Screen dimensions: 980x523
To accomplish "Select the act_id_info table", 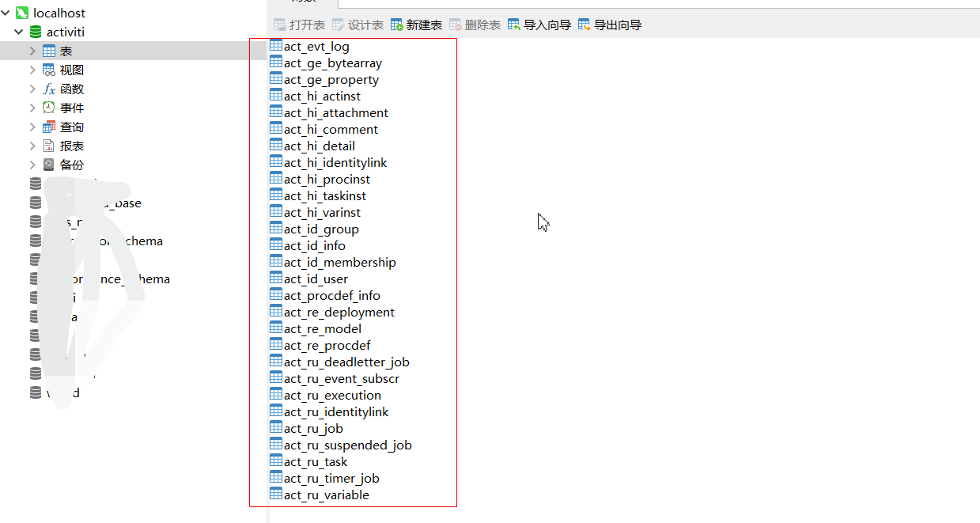I will (315, 245).
